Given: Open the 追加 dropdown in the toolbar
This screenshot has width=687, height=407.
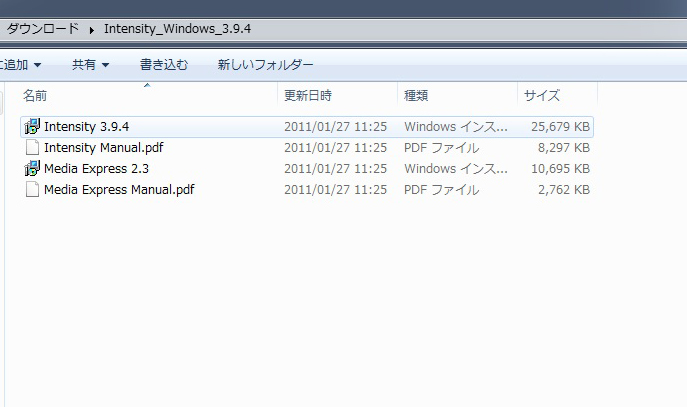Looking at the screenshot, I should (x=20, y=65).
